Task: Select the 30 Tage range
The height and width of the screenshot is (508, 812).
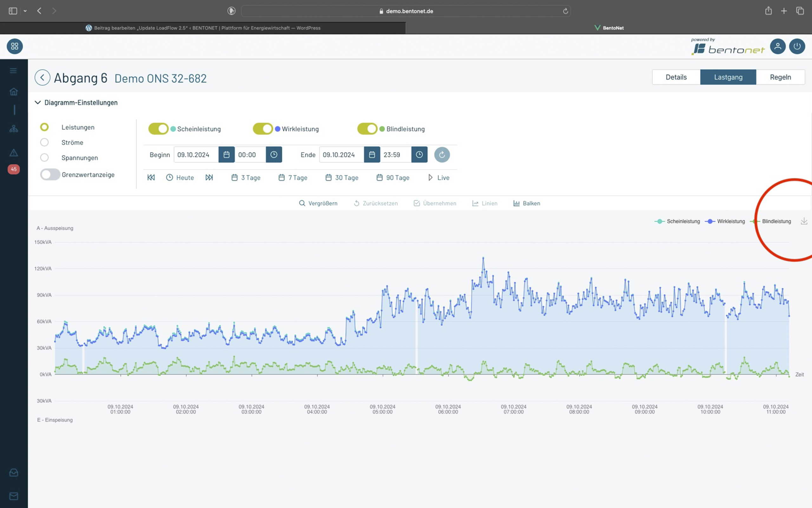Action: (x=342, y=177)
